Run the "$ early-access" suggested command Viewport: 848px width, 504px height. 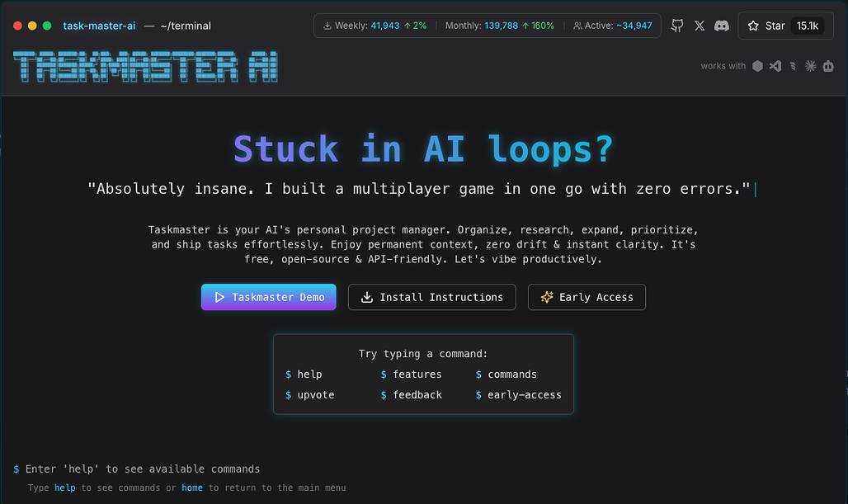click(518, 395)
